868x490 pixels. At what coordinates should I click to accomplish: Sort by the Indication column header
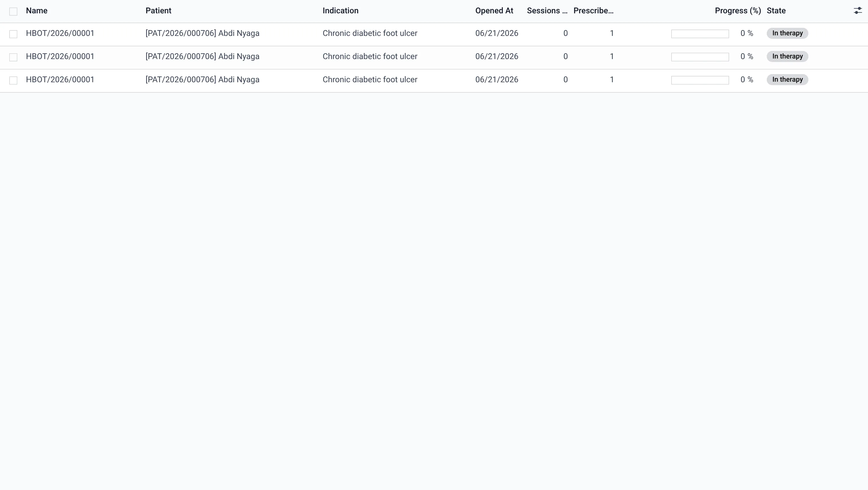click(340, 11)
